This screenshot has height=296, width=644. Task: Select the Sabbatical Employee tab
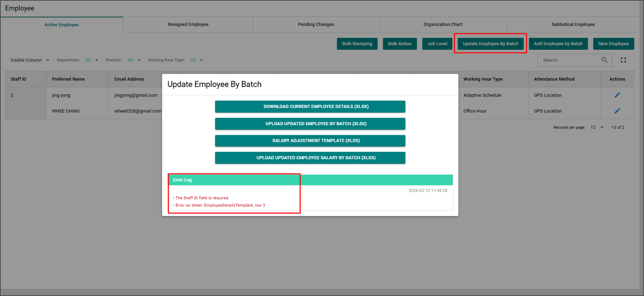point(573,24)
